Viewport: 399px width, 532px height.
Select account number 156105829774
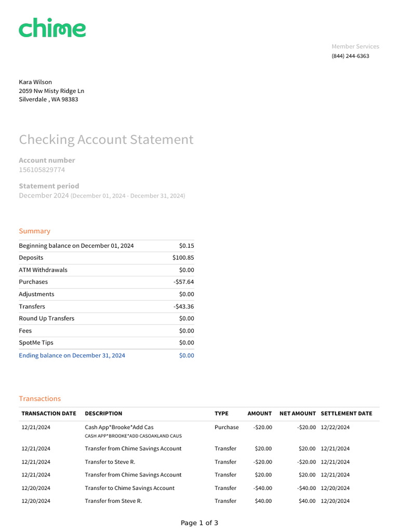(x=42, y=170)
